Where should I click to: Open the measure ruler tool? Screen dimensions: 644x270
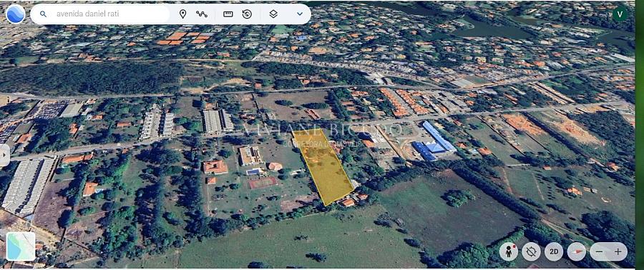click(228, 14)
